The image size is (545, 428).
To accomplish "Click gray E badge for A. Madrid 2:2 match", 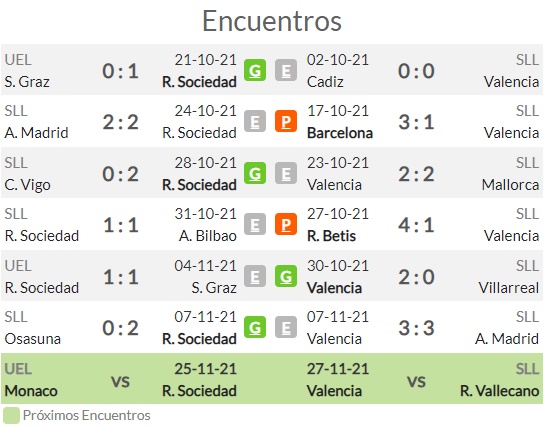I will click(255, 121).
